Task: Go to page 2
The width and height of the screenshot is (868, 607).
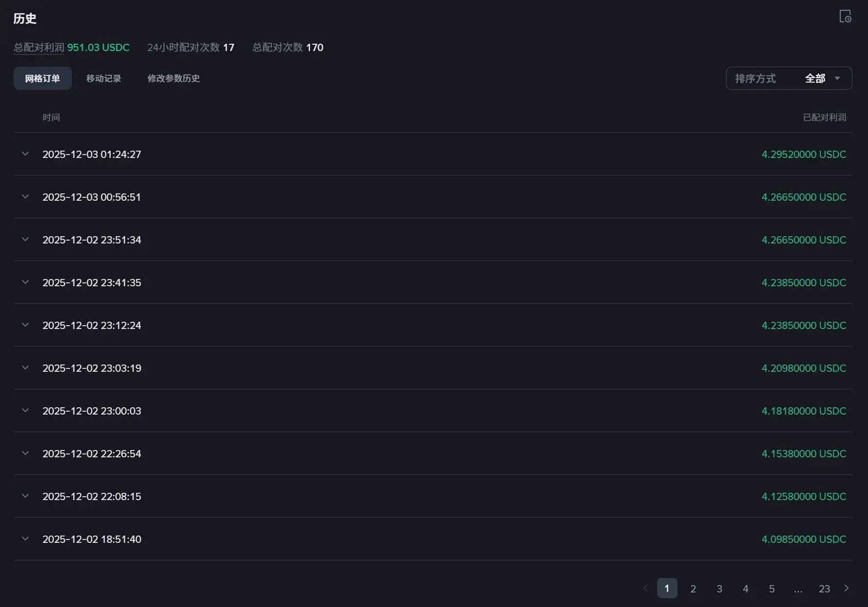Action: click(x=693, y=589)
